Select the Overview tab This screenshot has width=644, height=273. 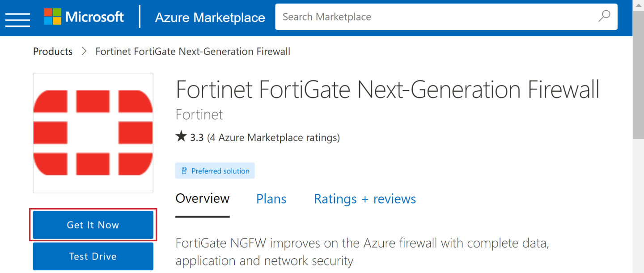click(x=202, y=199)
